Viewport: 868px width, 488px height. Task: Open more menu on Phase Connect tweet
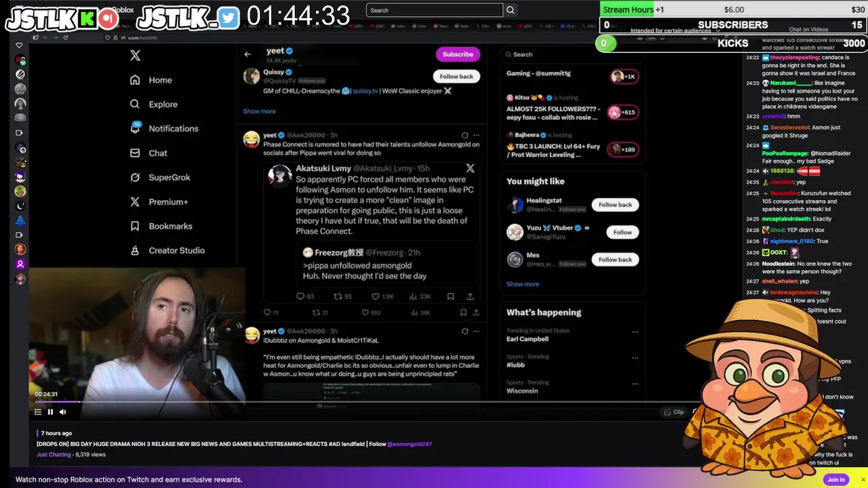point(476,135)
